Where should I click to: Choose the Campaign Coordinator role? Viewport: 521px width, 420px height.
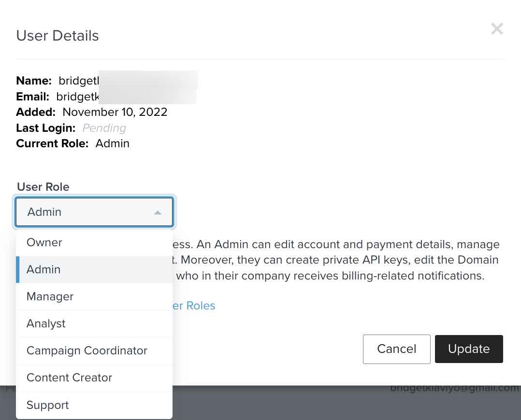[x=87, y=350]
